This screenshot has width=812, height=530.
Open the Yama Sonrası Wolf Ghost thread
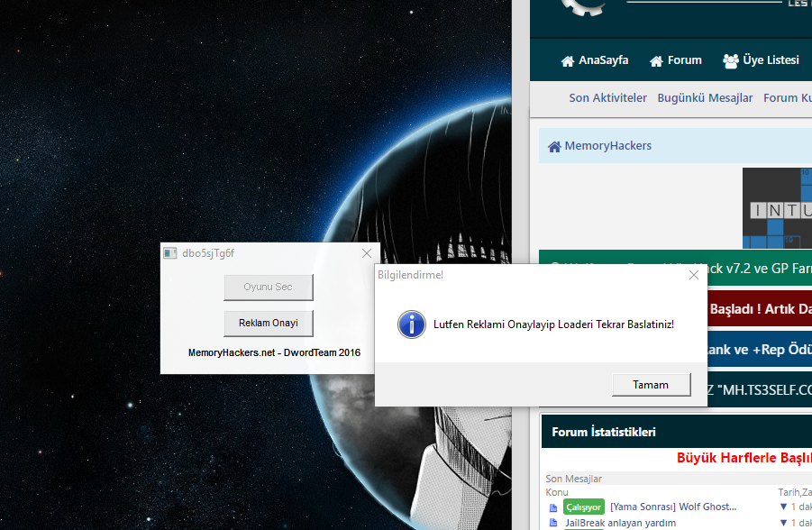click(673, 507)
